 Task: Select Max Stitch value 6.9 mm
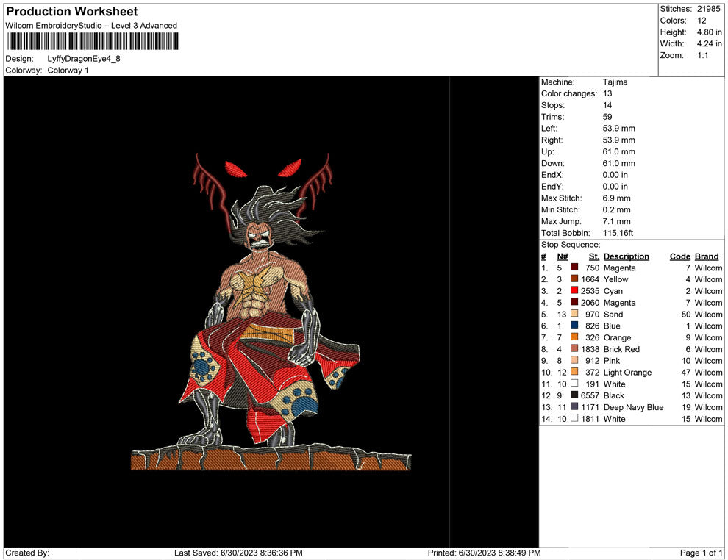616,198
